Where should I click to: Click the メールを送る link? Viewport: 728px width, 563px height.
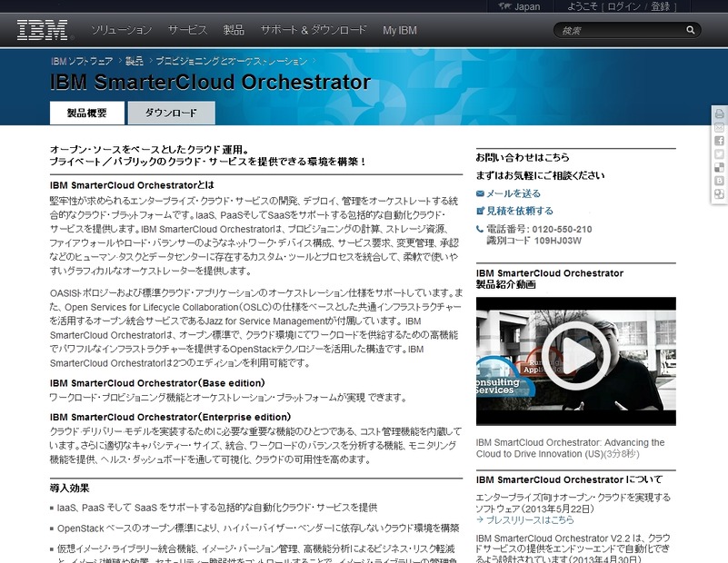pyautogui.click(x=514, y=193)
